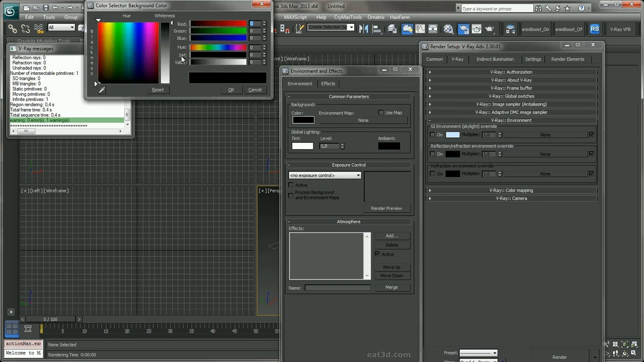Uncheck the Atmosphere Active checkbox
The width and height of the screenshot is (644, 362).
377,254
